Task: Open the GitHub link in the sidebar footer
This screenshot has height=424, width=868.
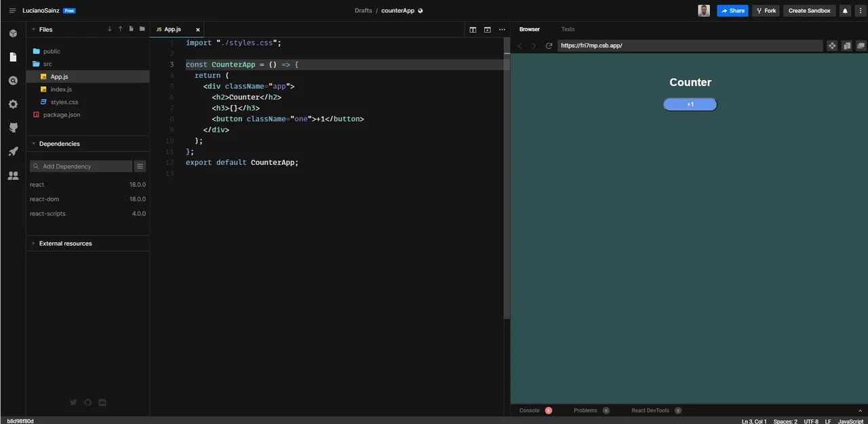Action: pyautogui.click(x=87, y=402)
